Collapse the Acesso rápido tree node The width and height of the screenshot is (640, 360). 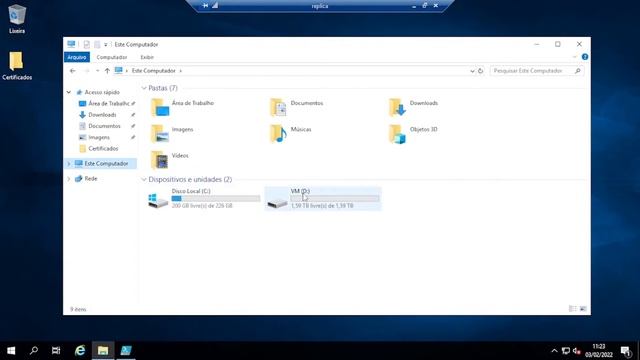pyautogui.click(x=69, y=92)
